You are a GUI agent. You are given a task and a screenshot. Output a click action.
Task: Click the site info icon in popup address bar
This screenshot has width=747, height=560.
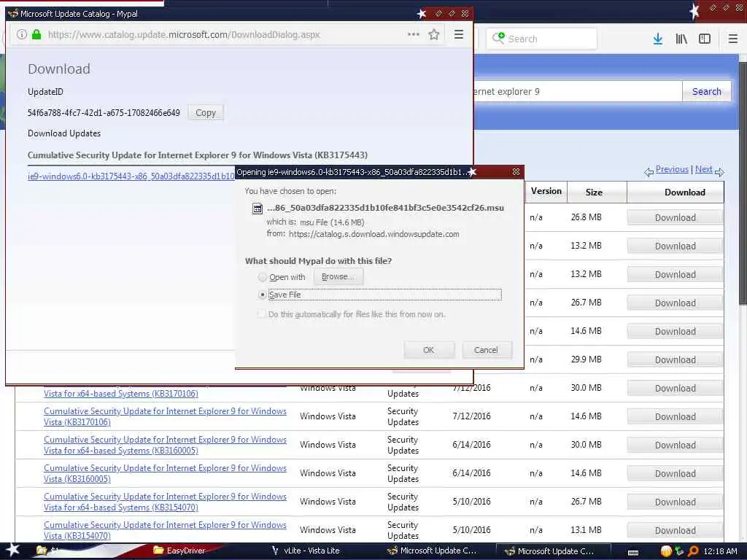(x=22, y=35)
